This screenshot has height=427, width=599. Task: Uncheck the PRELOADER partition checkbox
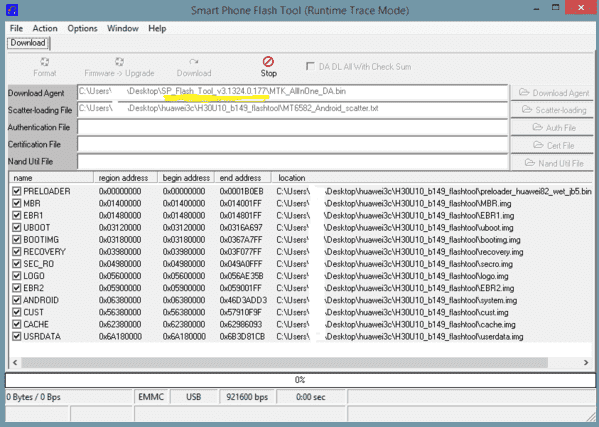[x=16, y=191]
